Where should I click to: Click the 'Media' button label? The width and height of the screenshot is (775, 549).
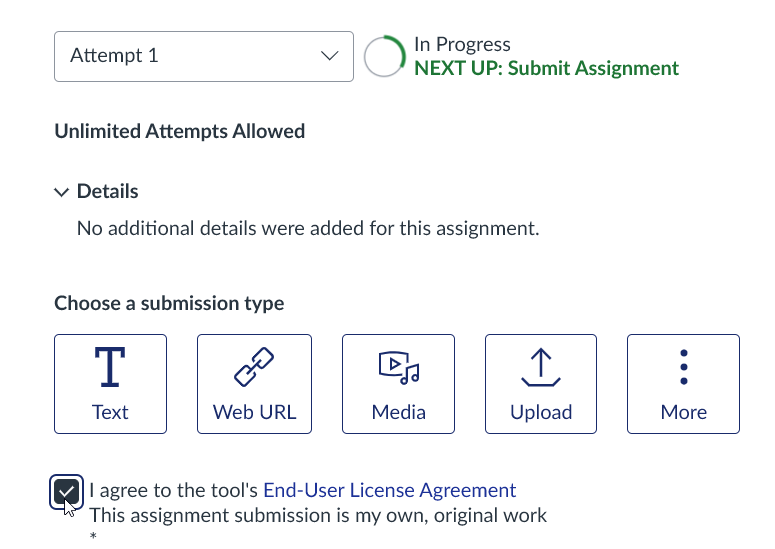tap(398, 412)
